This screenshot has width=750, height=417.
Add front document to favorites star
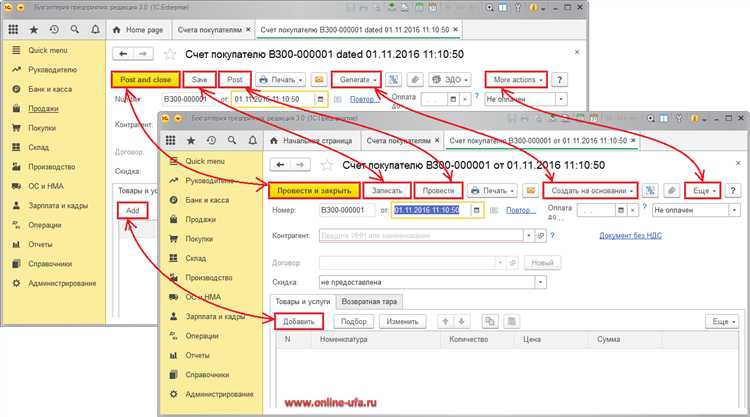point(327,165)
